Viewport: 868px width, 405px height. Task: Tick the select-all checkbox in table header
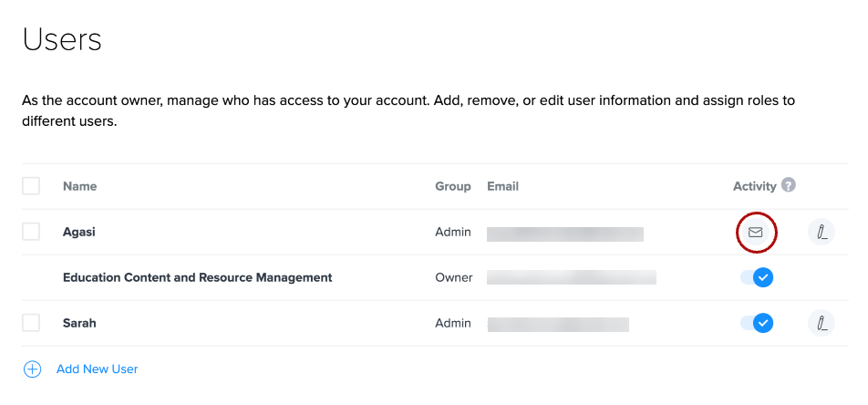(x=31, y=186)
